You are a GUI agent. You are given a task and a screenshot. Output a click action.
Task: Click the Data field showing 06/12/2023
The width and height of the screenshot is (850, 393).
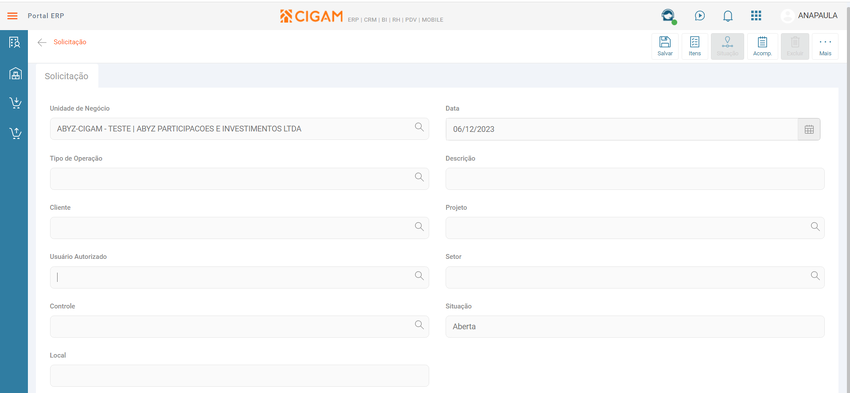point(622,130)
